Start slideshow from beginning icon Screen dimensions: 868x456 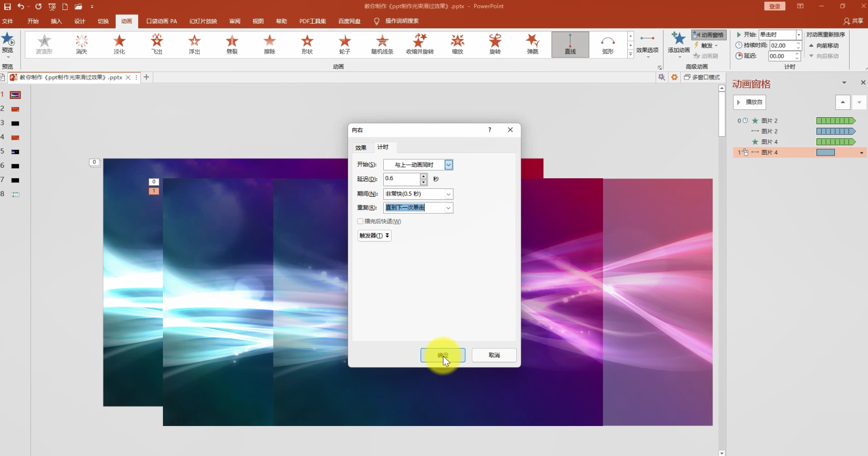(52, 7)
